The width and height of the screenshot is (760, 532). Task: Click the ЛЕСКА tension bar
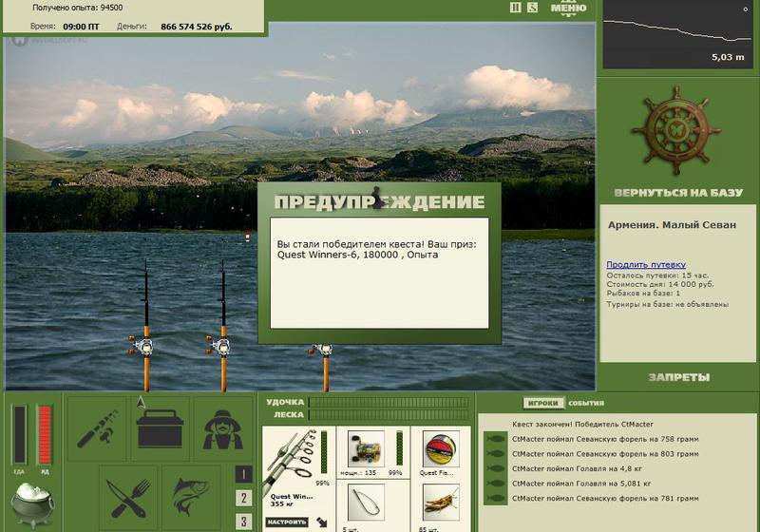[389, 415]
